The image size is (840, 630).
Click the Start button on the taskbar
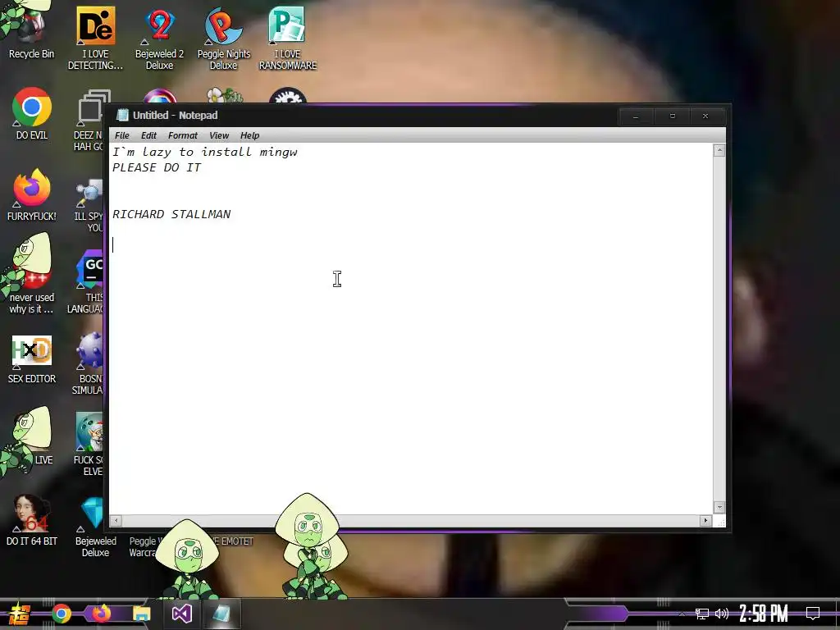coord(20,614)
